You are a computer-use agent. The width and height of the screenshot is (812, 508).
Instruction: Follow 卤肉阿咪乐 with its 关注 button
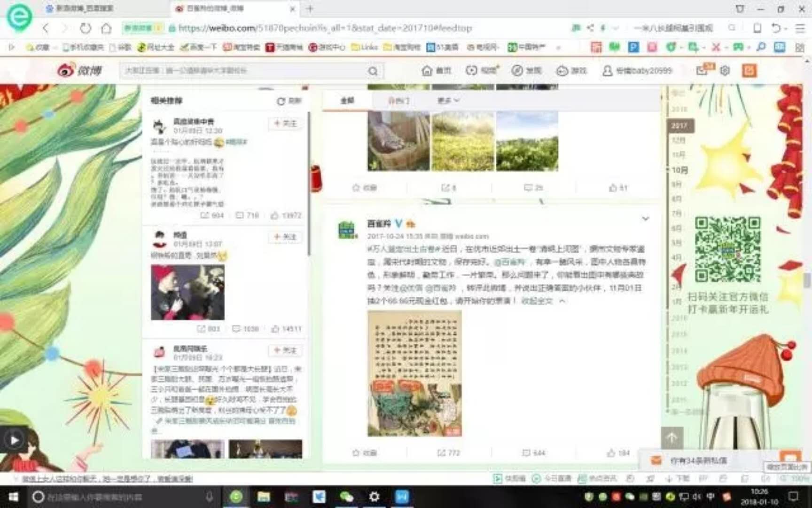[285, 350]
